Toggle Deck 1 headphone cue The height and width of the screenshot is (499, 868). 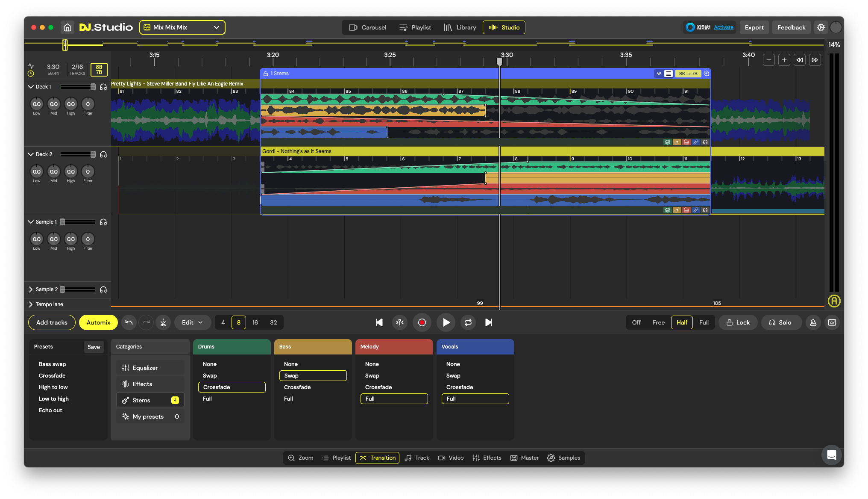103,87
